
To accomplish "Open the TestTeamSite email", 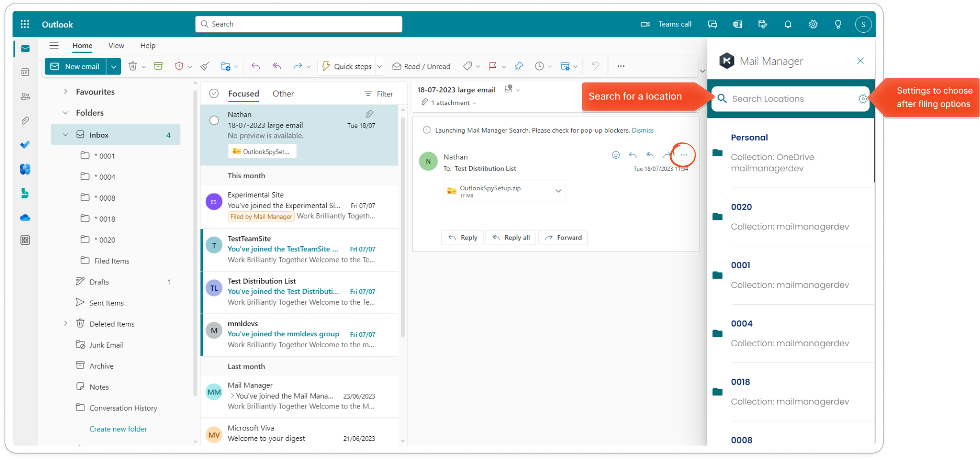I will (x=300, y=249).
